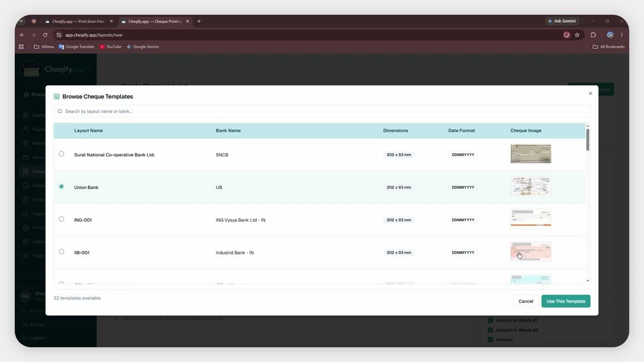Click the search by layout name field
644x362 pixels.
321,111
